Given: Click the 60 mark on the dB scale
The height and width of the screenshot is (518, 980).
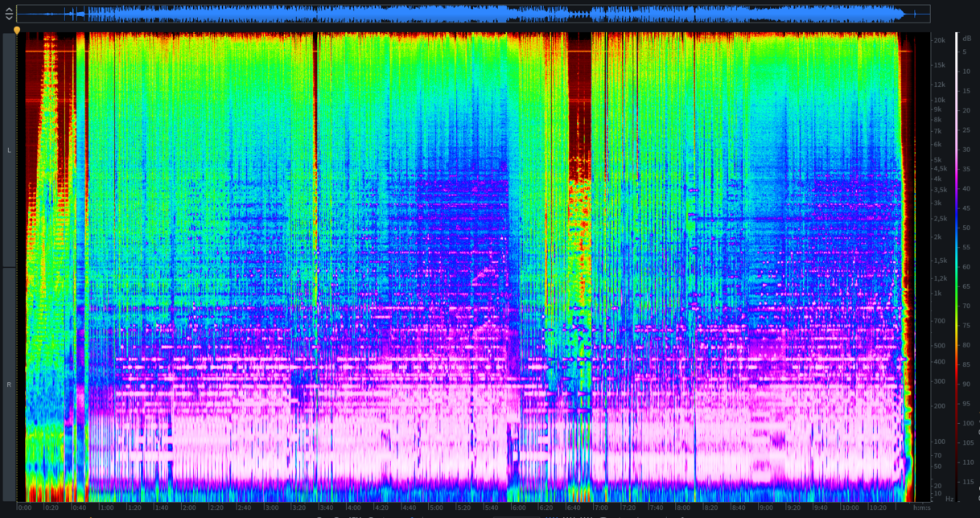Looking at the screenshot, I should coord(966,267).
